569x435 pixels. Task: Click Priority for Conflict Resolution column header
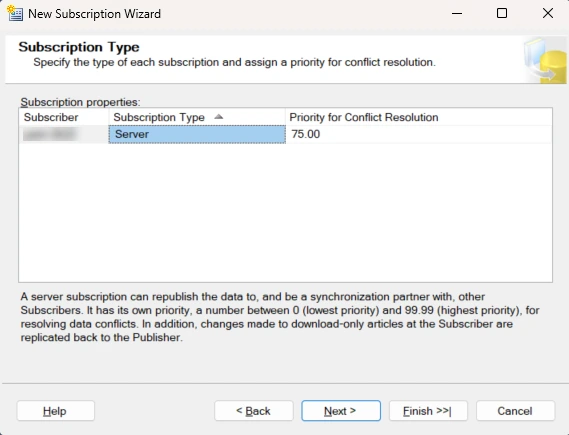point(419,117)
